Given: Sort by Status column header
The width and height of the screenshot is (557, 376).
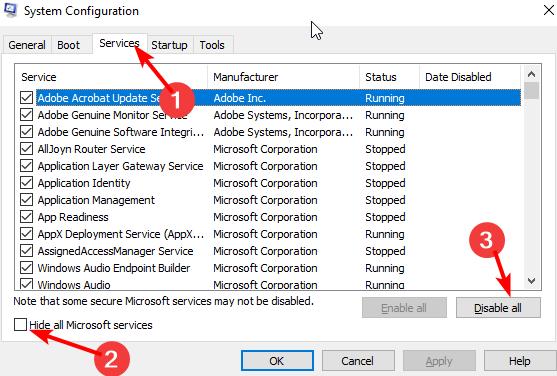Looking at the screenshot, I should [390, 77].
